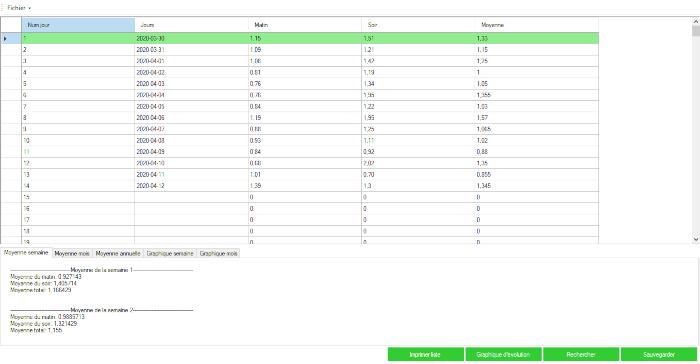Click the Matin column header
The width and height of the screenshot is (700, 364).
304,25
